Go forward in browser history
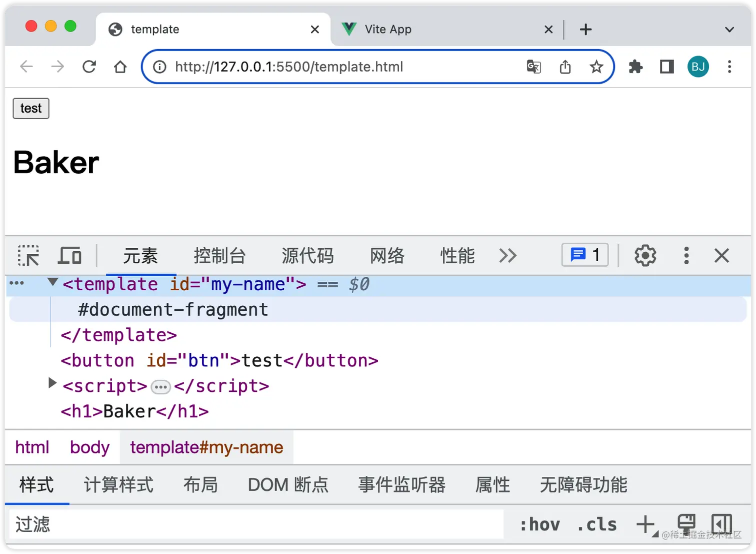 point(58,67)
